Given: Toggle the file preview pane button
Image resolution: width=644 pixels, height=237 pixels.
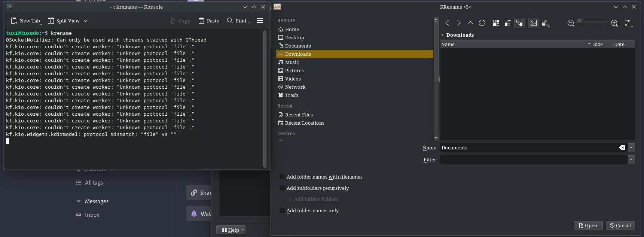Looking at the screenshot, I should click(x=534, y=23).
